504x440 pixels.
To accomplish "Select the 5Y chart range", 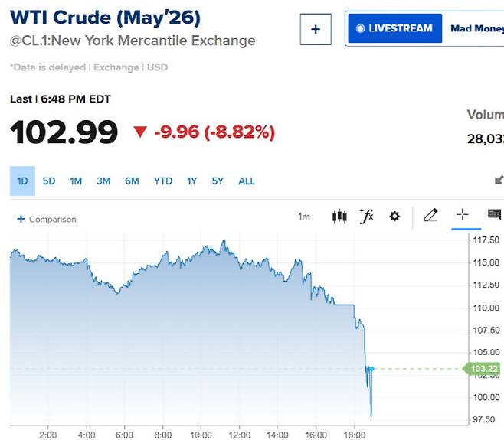I will click(218, 181).
